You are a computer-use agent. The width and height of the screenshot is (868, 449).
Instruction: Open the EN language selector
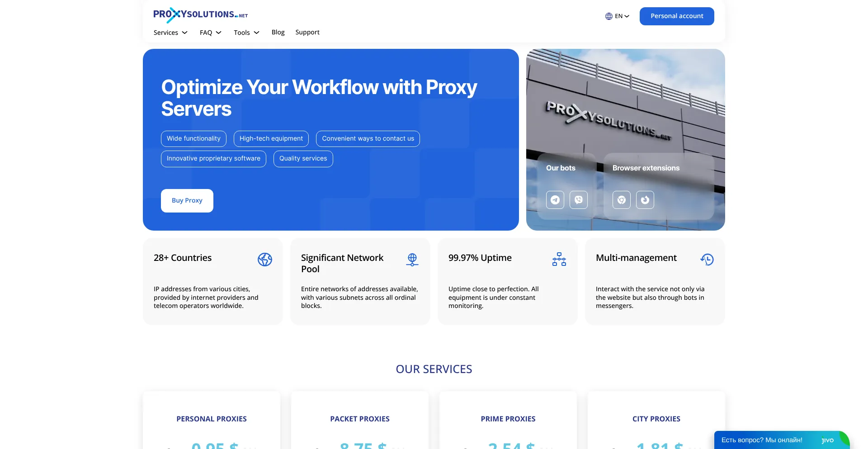tap(617, 16)
